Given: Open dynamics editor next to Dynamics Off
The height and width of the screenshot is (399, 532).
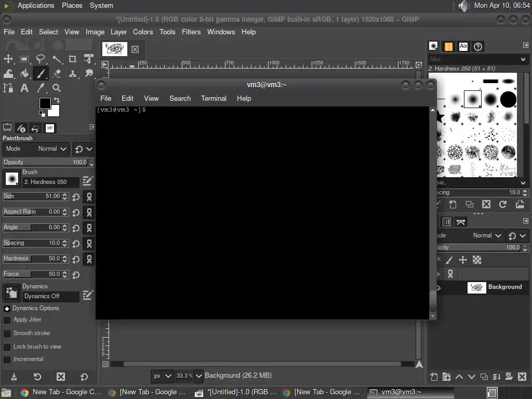Looking at the screenshot, I should (87, 295).
